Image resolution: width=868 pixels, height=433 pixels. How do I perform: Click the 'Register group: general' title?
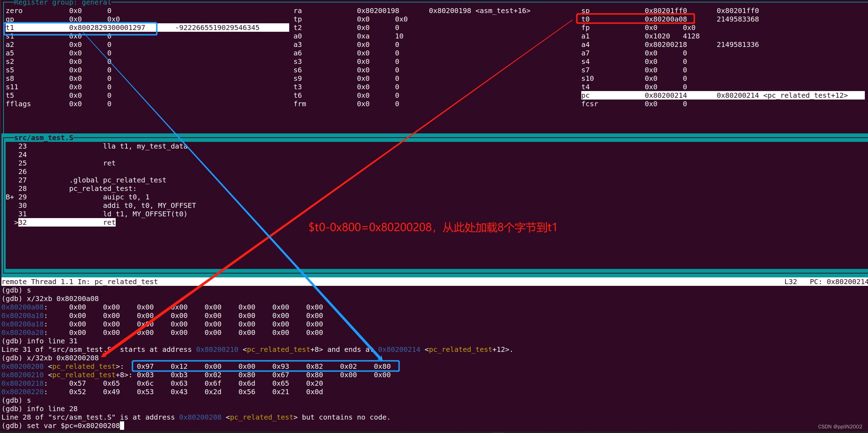pyautogui.click(x=62, y=3)
